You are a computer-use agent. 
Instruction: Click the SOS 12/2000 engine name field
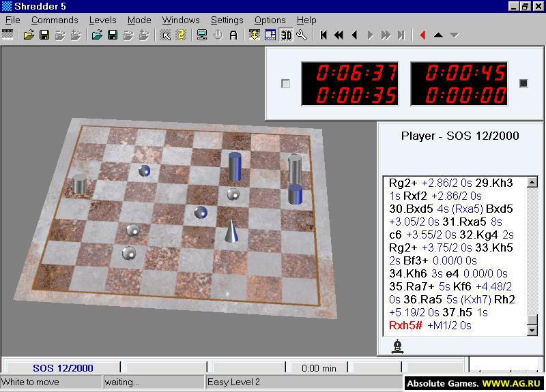pyautogui.click(x=63, y=368)
